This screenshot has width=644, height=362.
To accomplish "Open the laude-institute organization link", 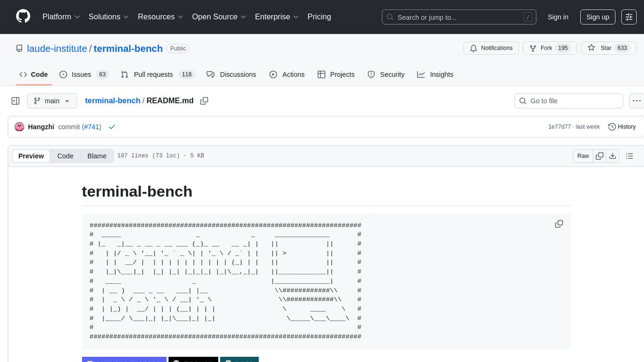I will pyautogui.click(x=57, y=48).
